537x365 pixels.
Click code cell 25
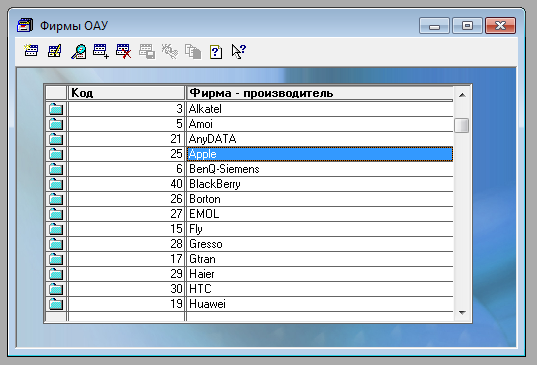(x=126, y=154)
